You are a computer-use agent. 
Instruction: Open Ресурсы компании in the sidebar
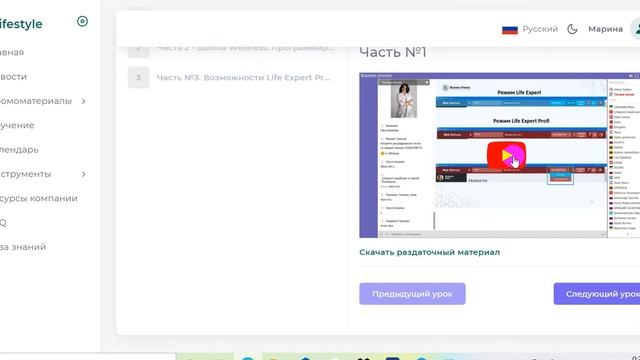(39, 198)
